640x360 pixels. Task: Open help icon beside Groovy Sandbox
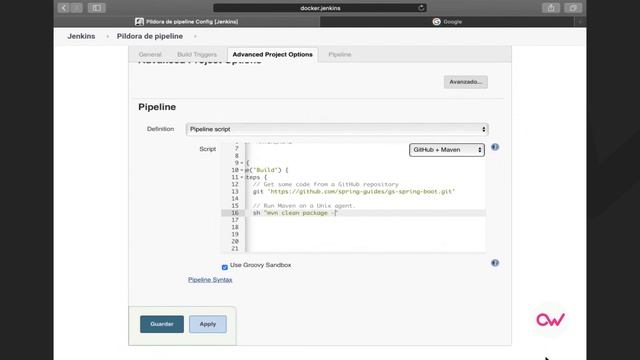495,263
